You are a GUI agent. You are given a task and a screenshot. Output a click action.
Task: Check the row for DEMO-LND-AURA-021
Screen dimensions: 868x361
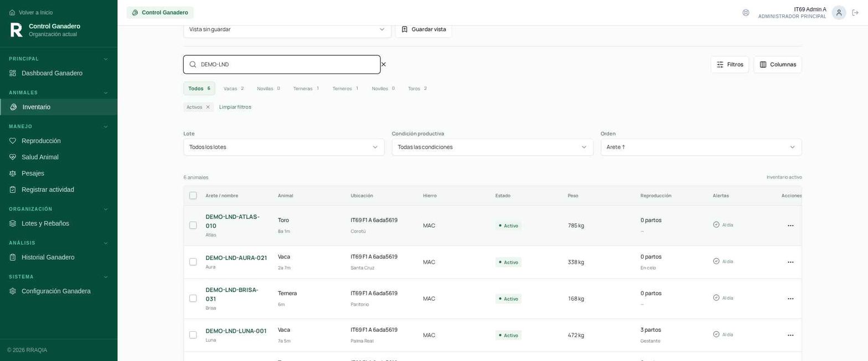(x=193, y=262)
